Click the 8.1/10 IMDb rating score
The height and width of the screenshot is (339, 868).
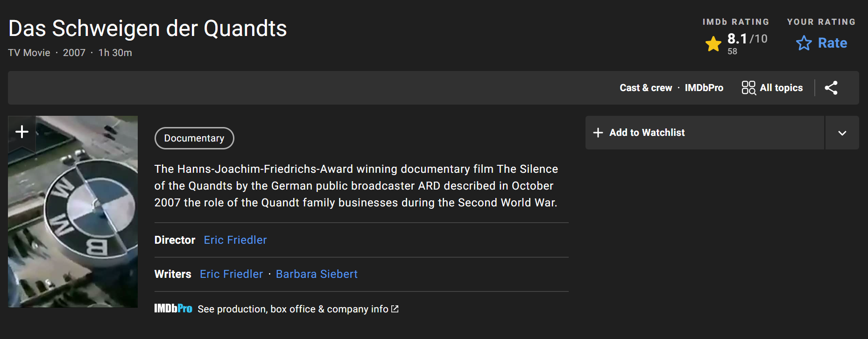(747, 39)
